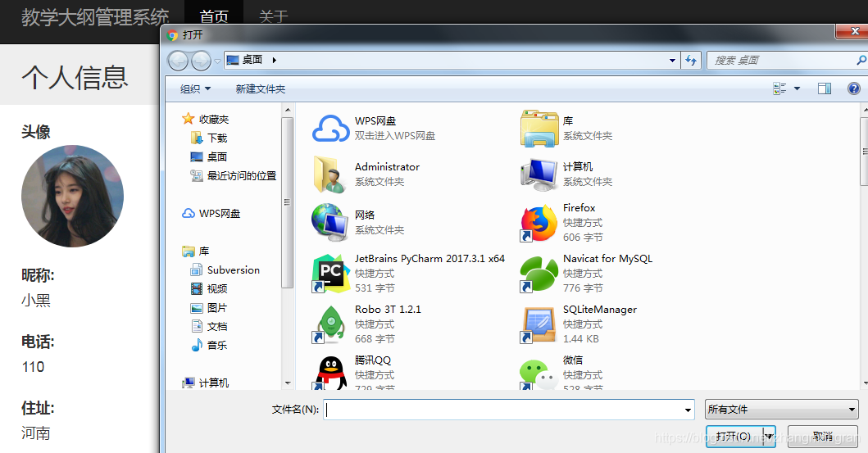The image size is (868, 453).
Task: Click the 打开 button's split arrow
Action: [769, 437]
